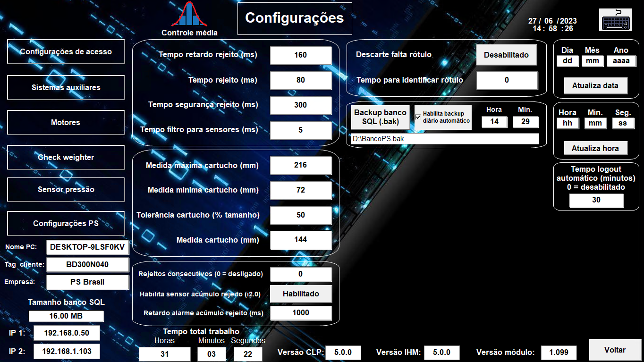Image resolution: width=644 pixels, height=362 pixels.
Task: Open Configurações de acesso menu
Action: pos(66,51)
